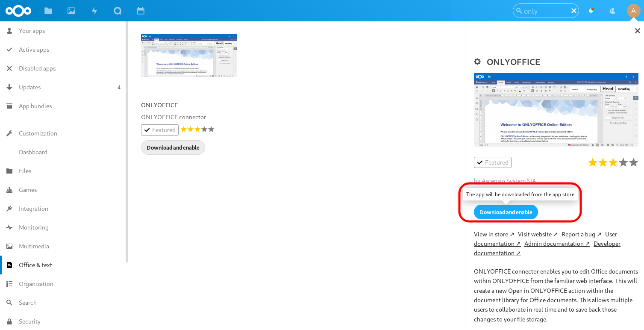Click the Updates download arrow icon
This screenshot has width=644, height=330.
(9, 87)
